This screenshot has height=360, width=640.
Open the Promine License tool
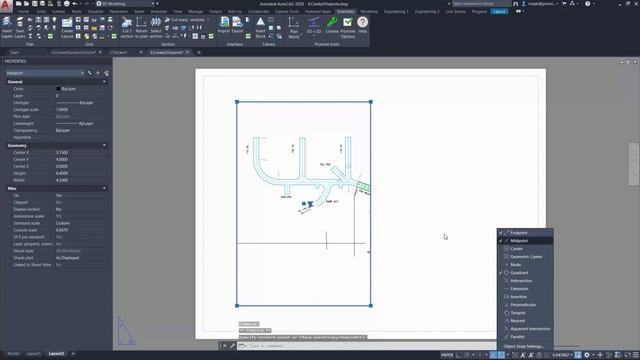(x=332, y=25)
